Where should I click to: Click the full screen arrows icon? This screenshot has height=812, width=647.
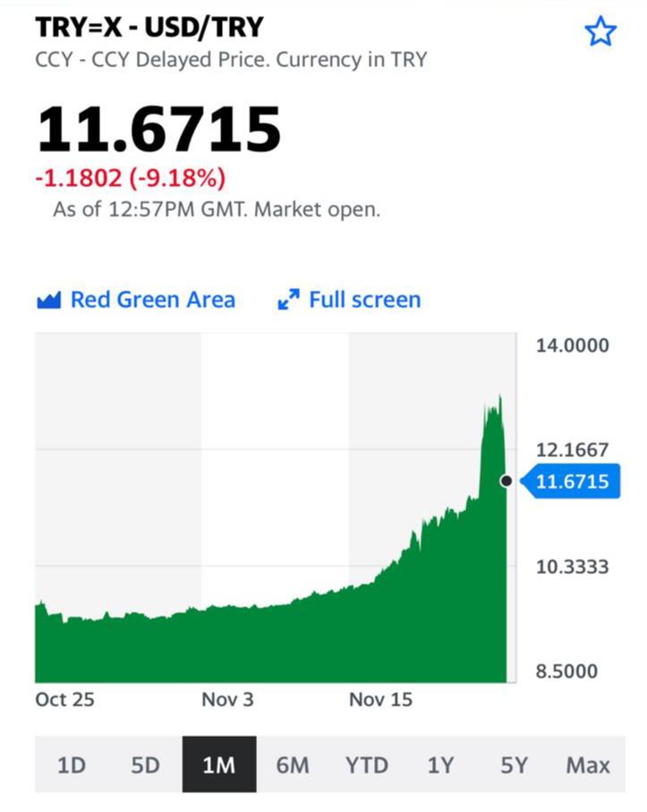(x=288, y=300)
